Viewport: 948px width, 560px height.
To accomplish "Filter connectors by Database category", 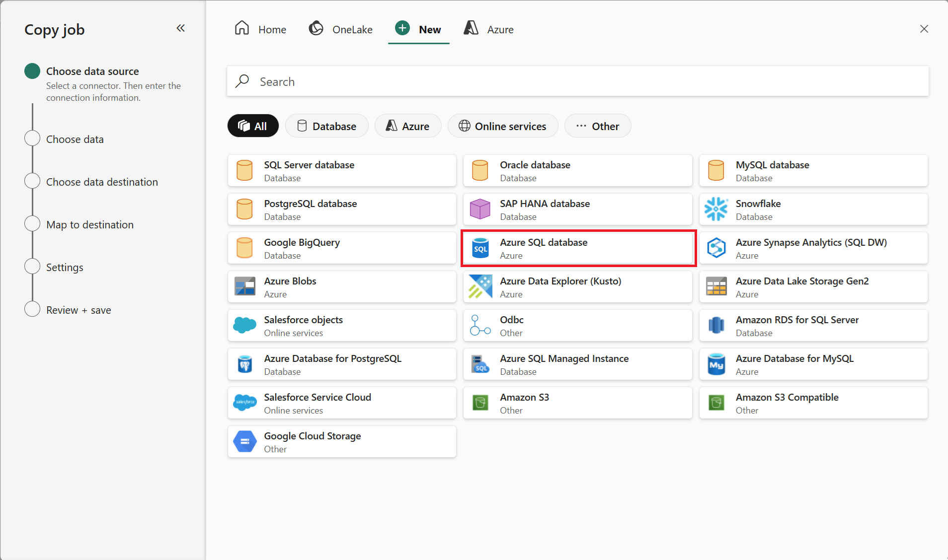I will coord(327,126).
